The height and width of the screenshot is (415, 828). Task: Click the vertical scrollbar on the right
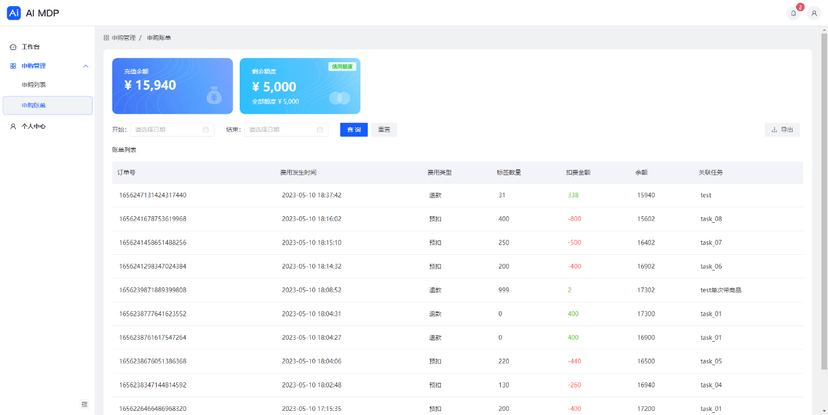point(824,200)
